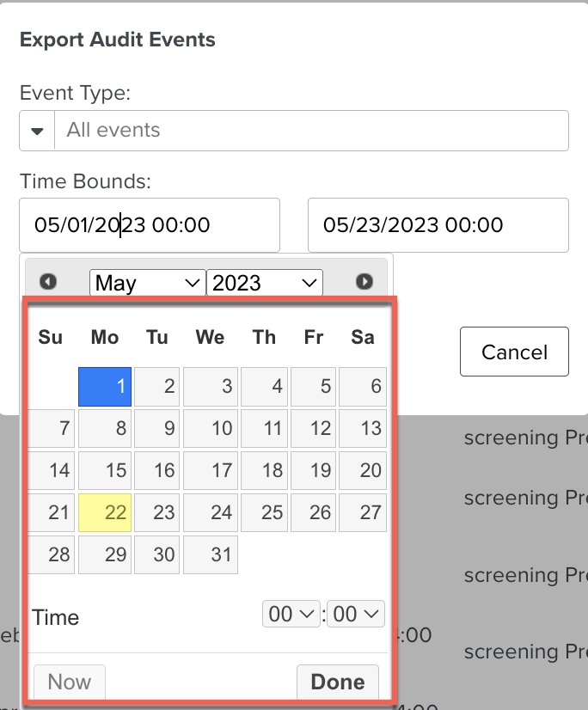Click the end date field 05/23/2023
The height and width of the screenshot is (710, 588).
click(438, 225)
